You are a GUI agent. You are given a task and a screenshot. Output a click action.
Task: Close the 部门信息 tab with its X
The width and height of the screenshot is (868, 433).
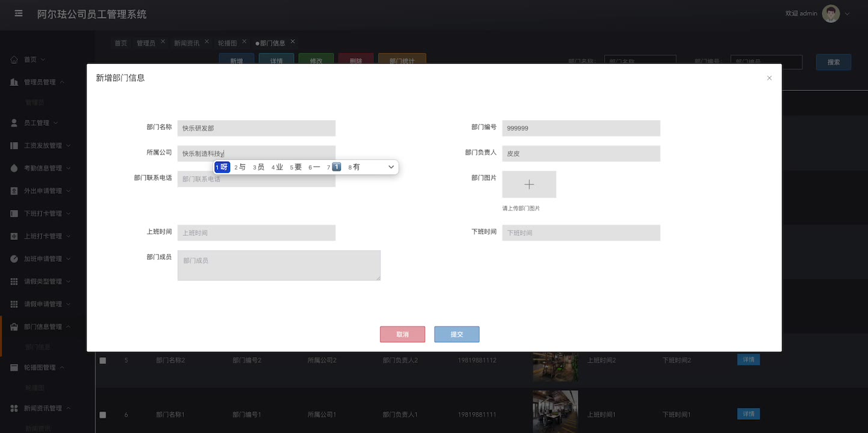(293, 41)
